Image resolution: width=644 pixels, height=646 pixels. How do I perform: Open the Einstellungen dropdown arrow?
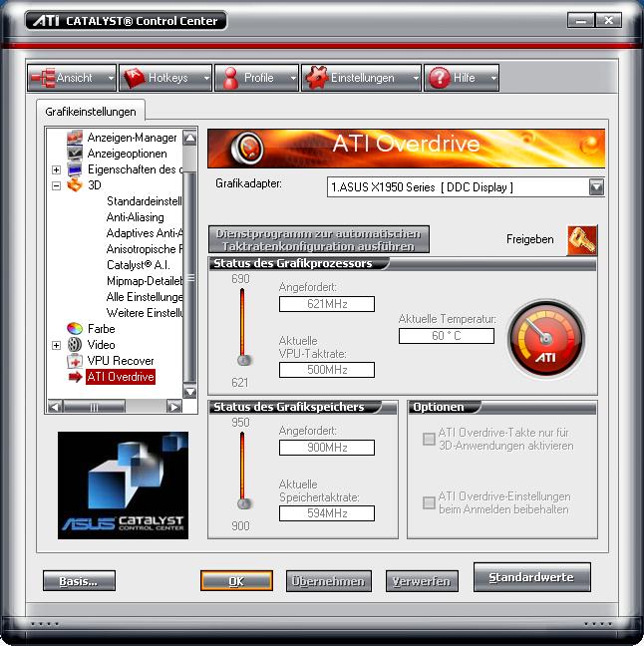(x=416, y=78)
